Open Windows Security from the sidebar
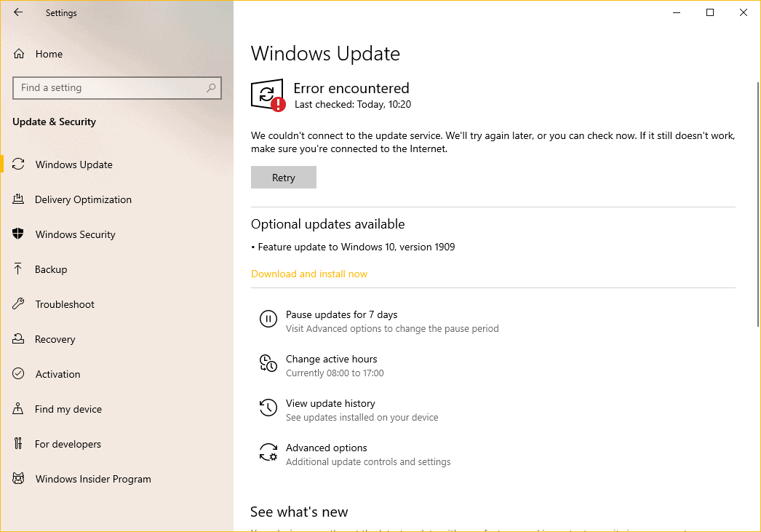Viewport: 761px width, 532px height. (x=75, y=234)
